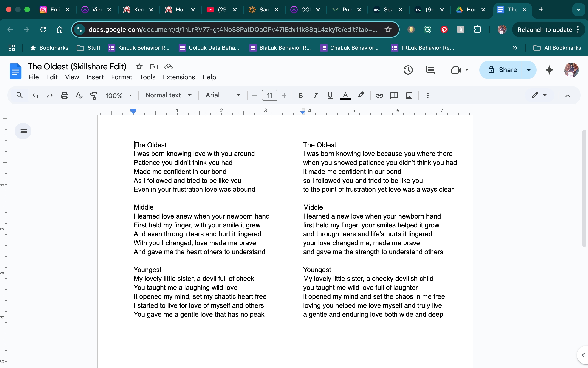The height and width of the screenshot is (368, 588).
Task: Check the cloud document status icon
Action: coord(169,66)
